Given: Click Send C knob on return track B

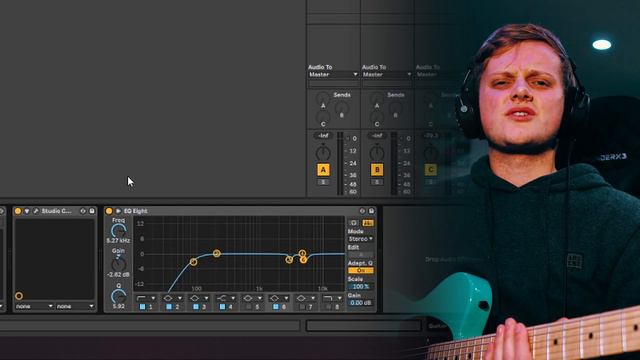Looking at the screenshot, I should (377, 116).
